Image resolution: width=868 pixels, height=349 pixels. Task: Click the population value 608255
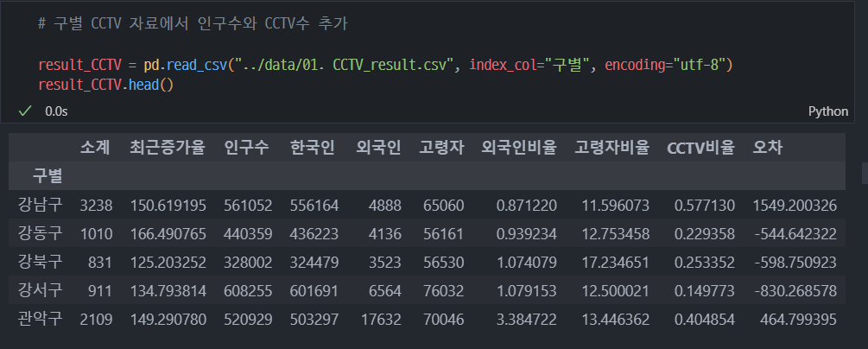[x=248, y=291]
